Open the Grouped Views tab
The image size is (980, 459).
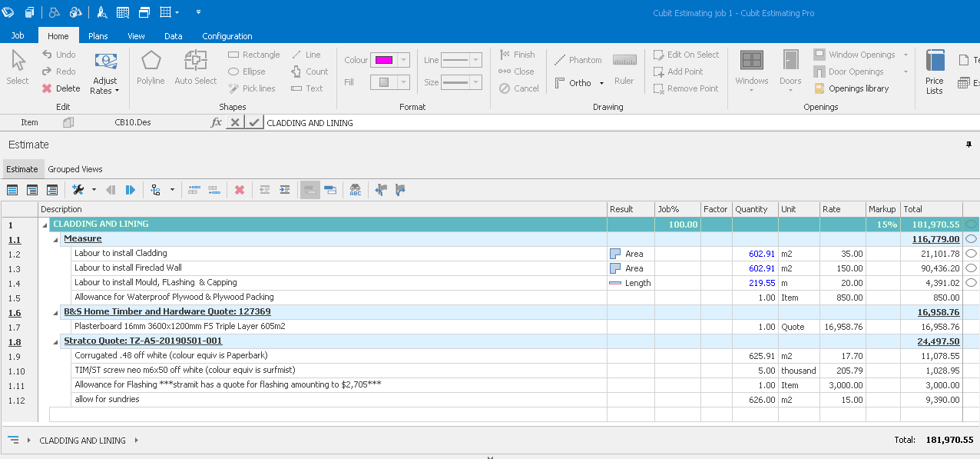pyautogui.click(x=74, y=169)
